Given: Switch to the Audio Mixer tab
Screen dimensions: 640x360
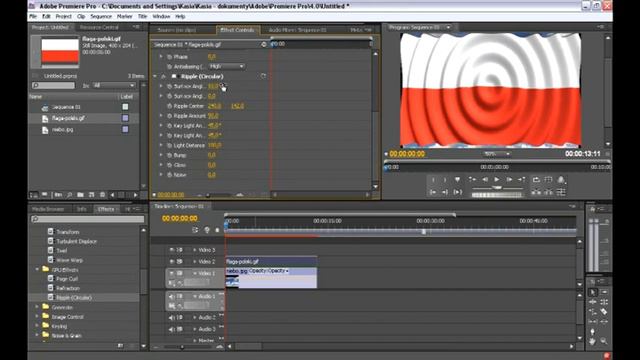Looking at the screenshot, I should click(x=298, y=30).
